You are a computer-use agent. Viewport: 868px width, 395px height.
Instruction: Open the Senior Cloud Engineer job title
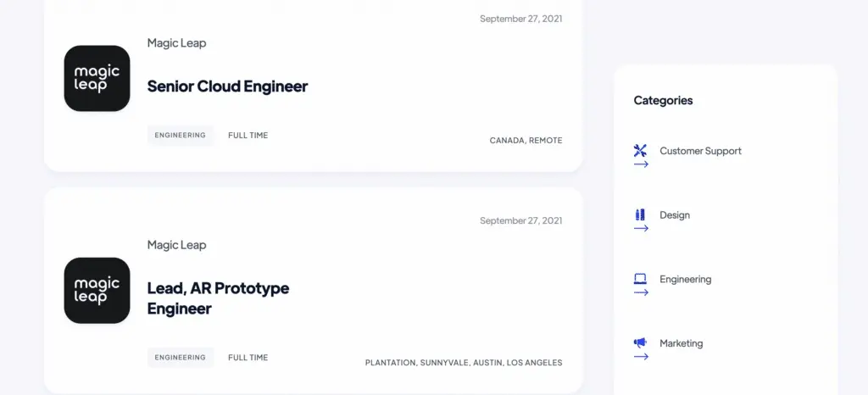pos(227,86)
